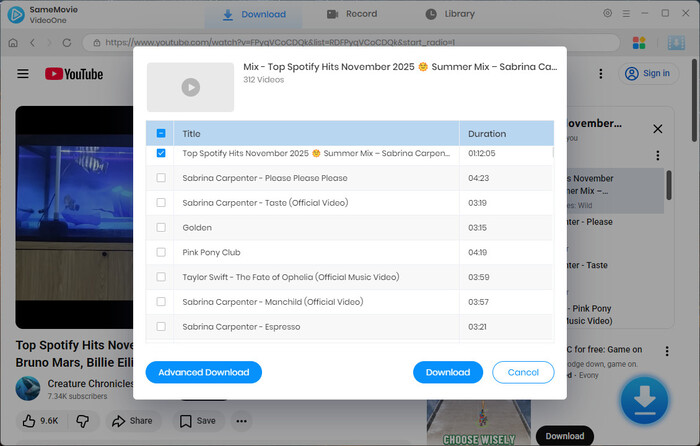Screen dimensions: 700x446
Task: Toggle the select-all checkbox in Title header
Action: tap(161, 133)
